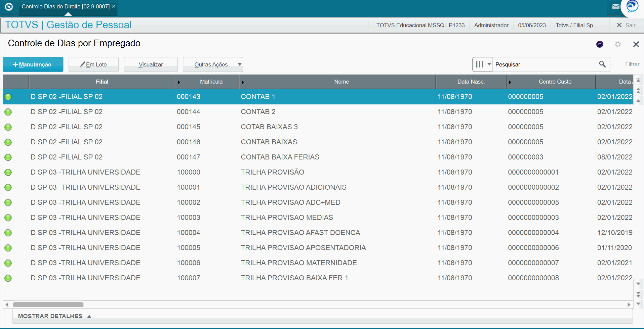
Task: Click green status icon for CONTAB BAIXA FERIAS
Action: tap(8, 157)
